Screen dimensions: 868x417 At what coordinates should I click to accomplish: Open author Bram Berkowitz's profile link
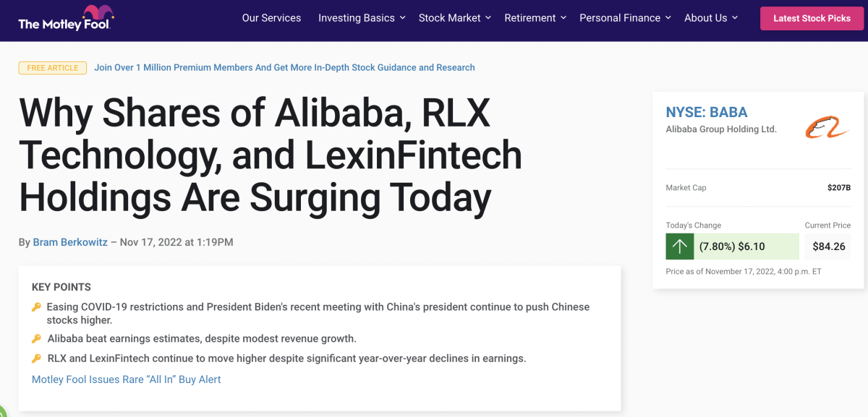70,242
